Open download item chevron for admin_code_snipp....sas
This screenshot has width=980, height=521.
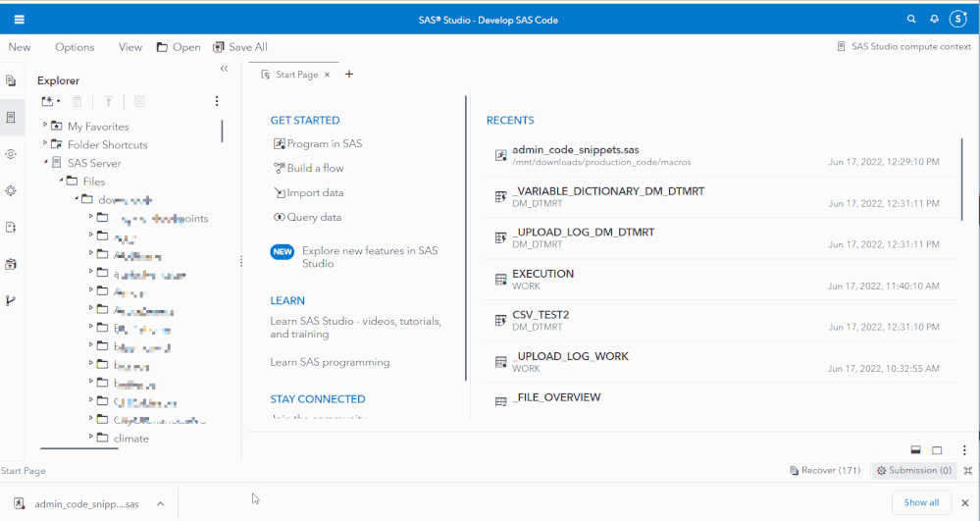click(161, 503)
